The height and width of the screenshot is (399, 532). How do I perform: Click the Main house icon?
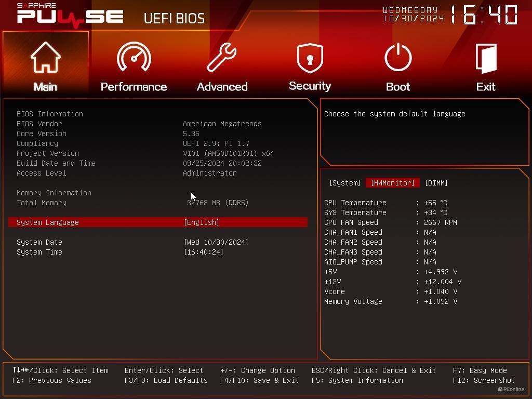(x=45, y=57)
